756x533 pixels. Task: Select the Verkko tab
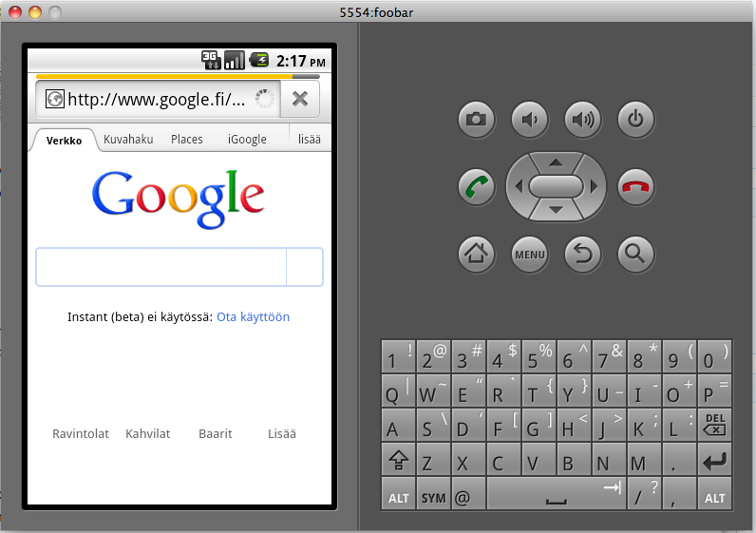65,141
